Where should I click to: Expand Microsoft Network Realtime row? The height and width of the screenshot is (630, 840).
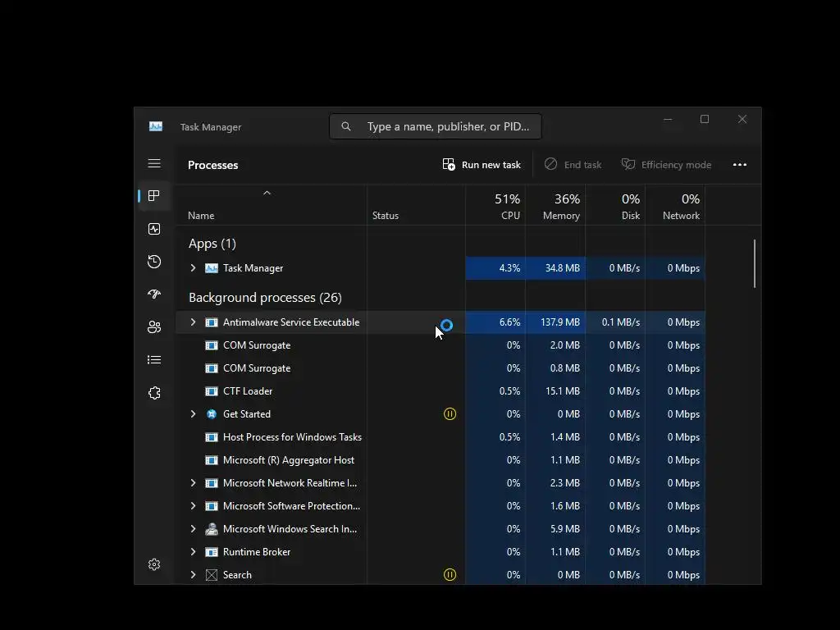click(194, 482)
